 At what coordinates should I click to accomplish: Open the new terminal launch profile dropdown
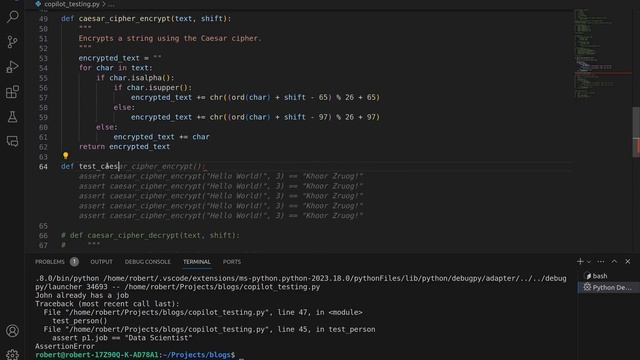tap(589, 261)
